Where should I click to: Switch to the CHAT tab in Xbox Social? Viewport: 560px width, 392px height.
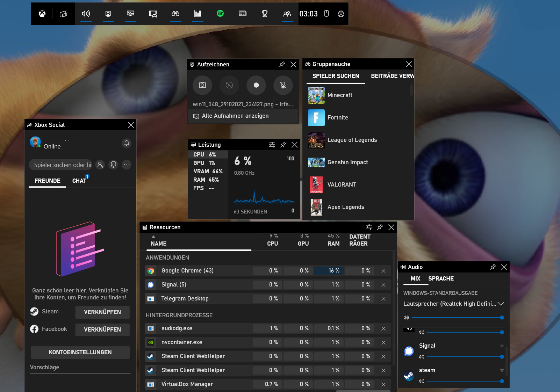(x=79, y=181)
